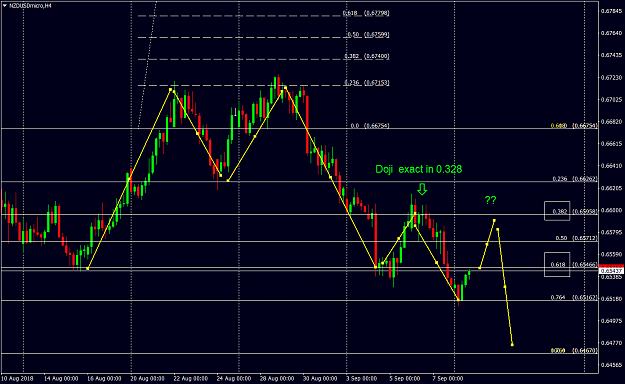The width and height of the screenshot is (625, 384).
Task: Click 0.66615 on the price axis
Action: pos(611,144)
